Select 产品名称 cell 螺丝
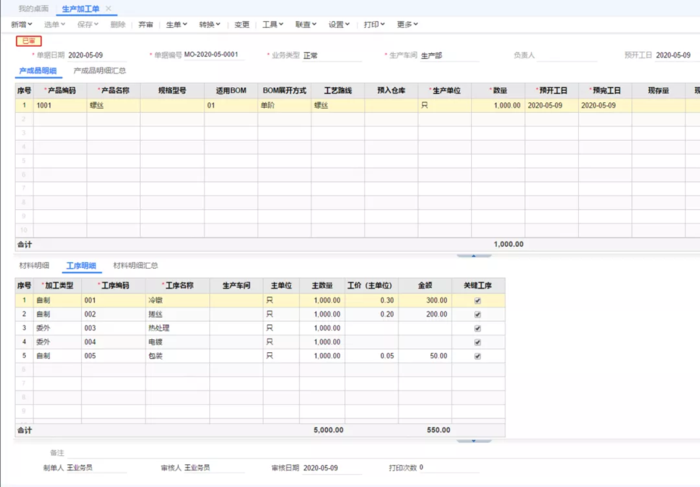The height and width of the screenshot is (487, 700). [x=114, y=105]
